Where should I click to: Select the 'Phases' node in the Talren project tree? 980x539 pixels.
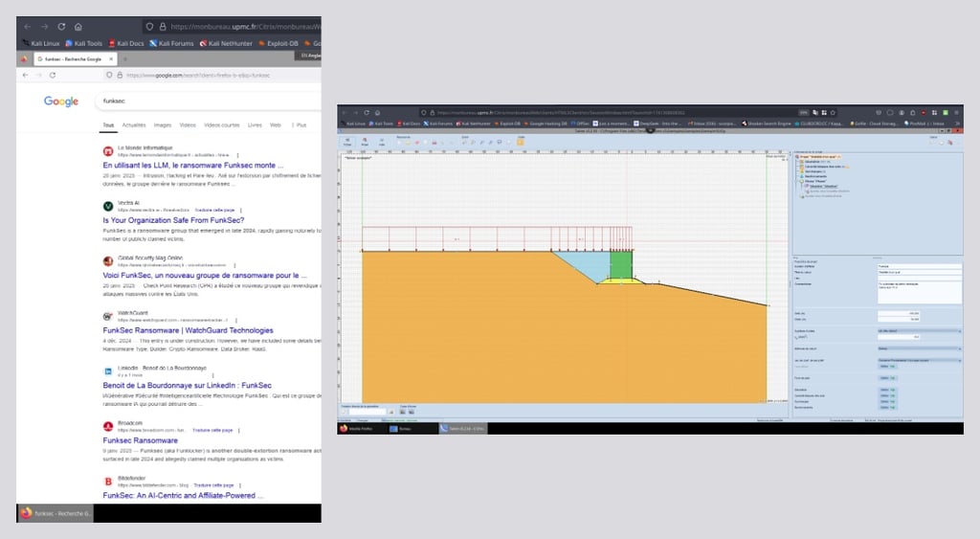[814, 181]
